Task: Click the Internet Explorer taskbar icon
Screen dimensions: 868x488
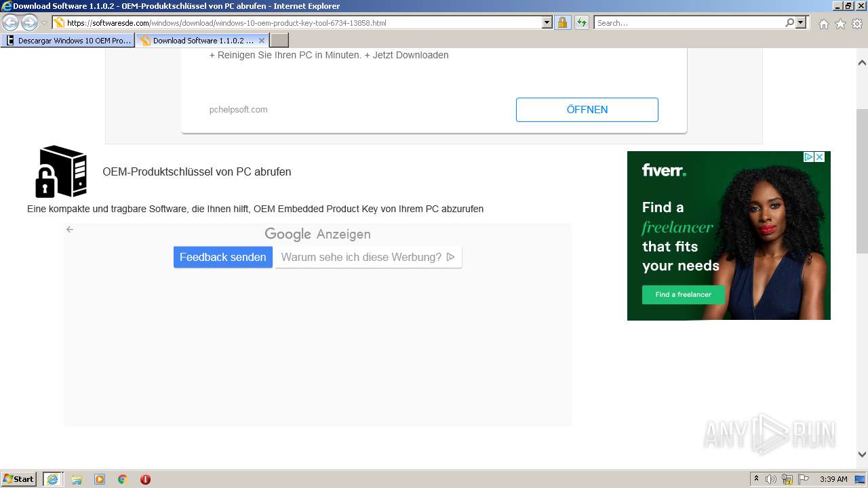Action: pos(53,479)
